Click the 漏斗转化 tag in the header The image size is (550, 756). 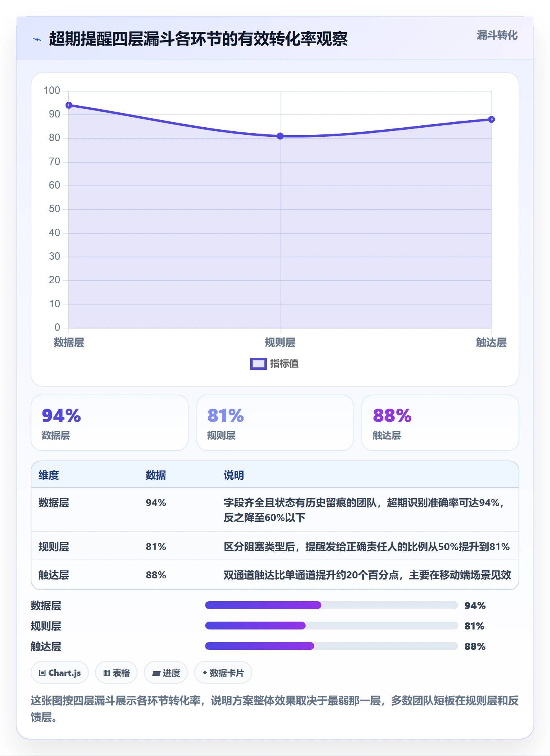click(x=497, y=35)
